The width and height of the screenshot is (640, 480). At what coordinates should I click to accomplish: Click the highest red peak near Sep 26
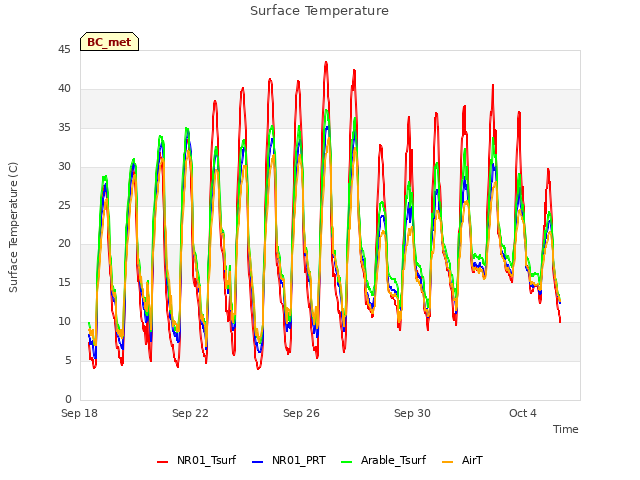tap(326, 62)
